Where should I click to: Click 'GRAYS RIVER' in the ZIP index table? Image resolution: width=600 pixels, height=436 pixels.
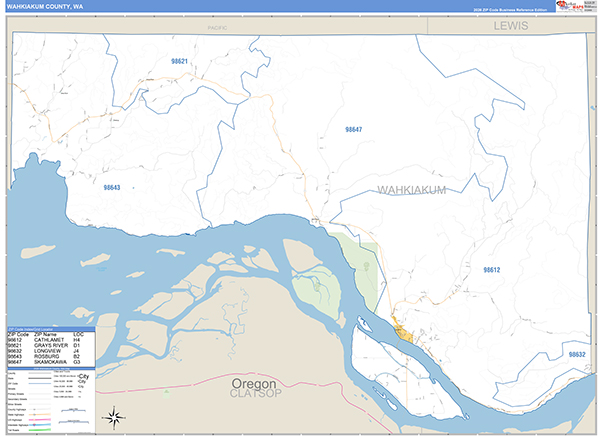(x=51, y=345)
